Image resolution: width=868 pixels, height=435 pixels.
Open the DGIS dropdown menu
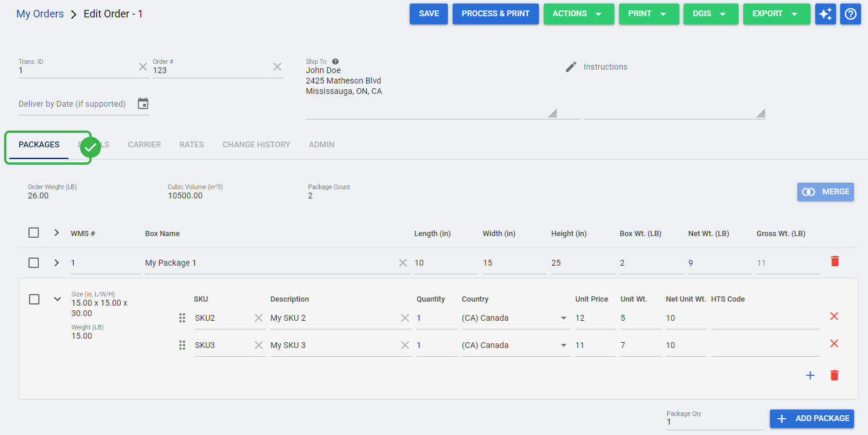click(711, 14)
